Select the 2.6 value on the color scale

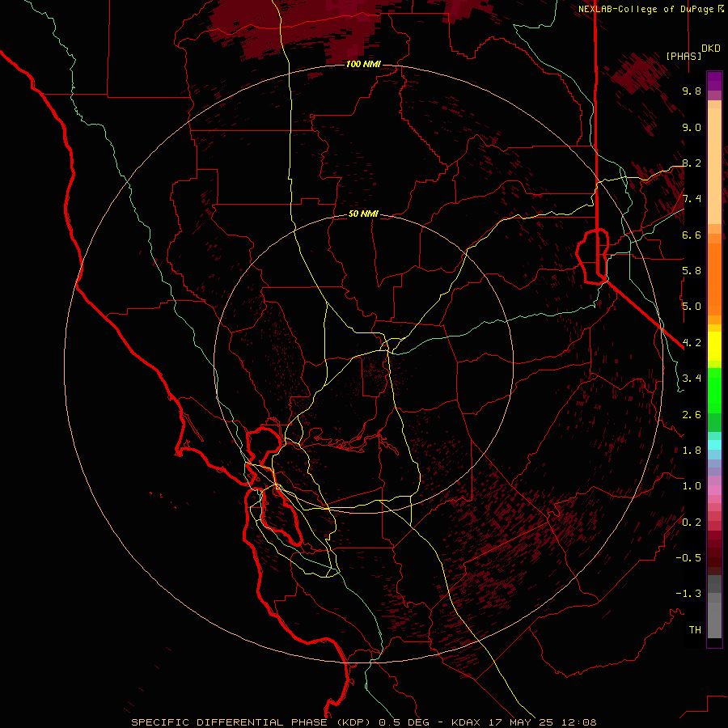[x=692, y=415]
